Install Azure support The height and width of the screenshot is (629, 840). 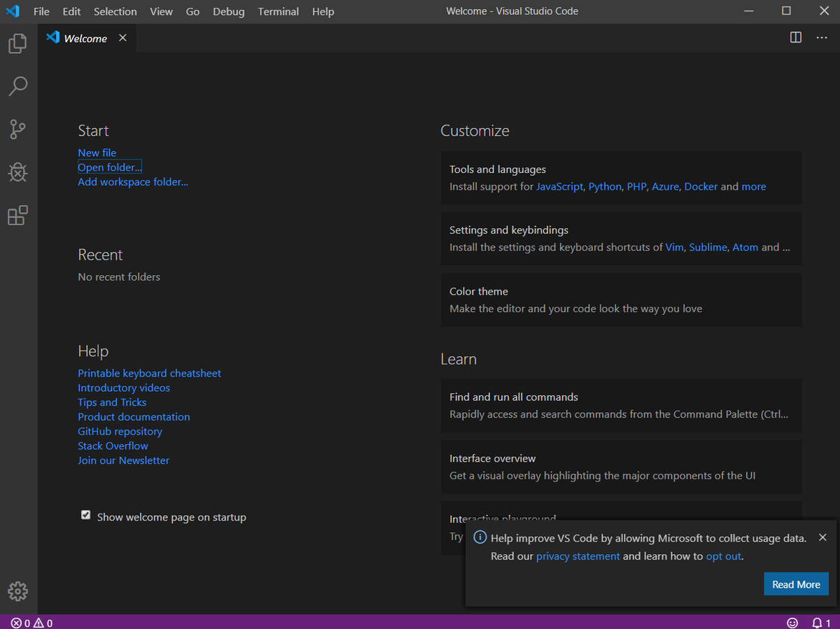[665, 187]
